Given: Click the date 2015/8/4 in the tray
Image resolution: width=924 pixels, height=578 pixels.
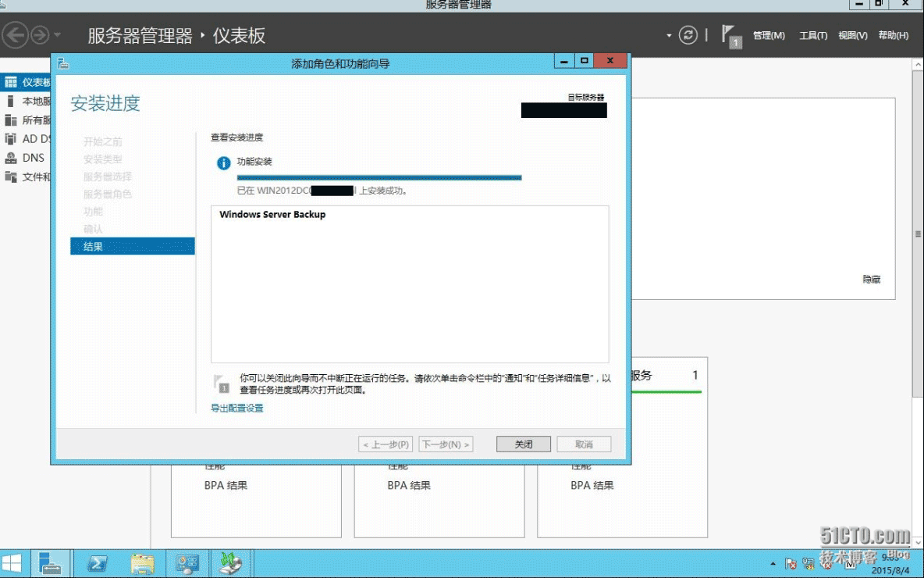Looking at the screenshot, I should coord(890,570).
